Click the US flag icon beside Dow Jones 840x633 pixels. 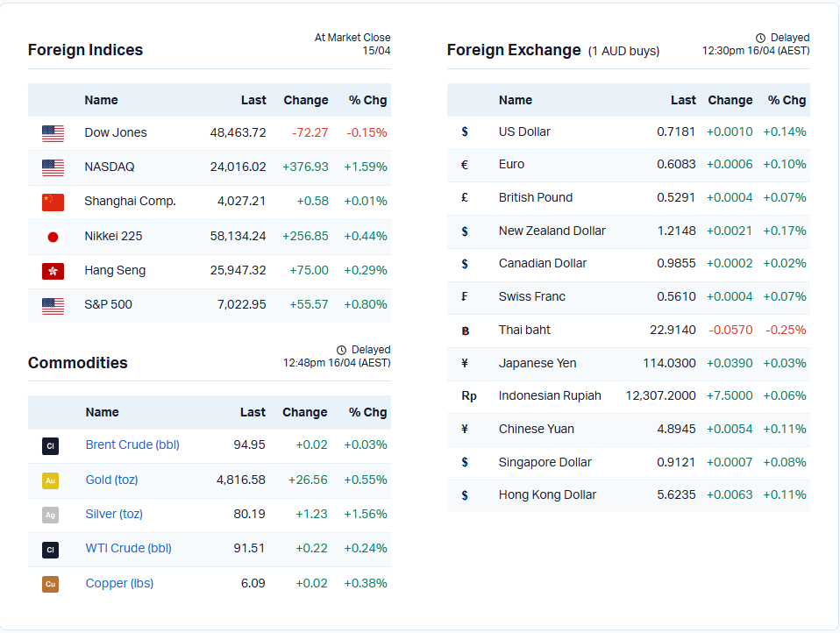[53, 133]
